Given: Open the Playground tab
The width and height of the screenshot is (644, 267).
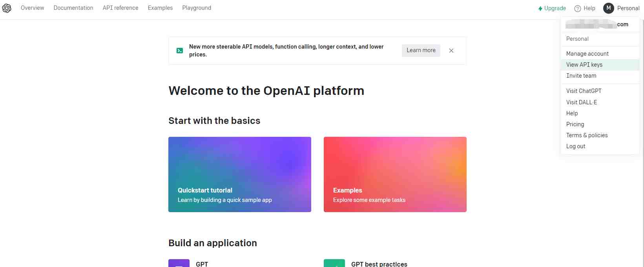Looking at the screenshot, I should coord(197,8).
